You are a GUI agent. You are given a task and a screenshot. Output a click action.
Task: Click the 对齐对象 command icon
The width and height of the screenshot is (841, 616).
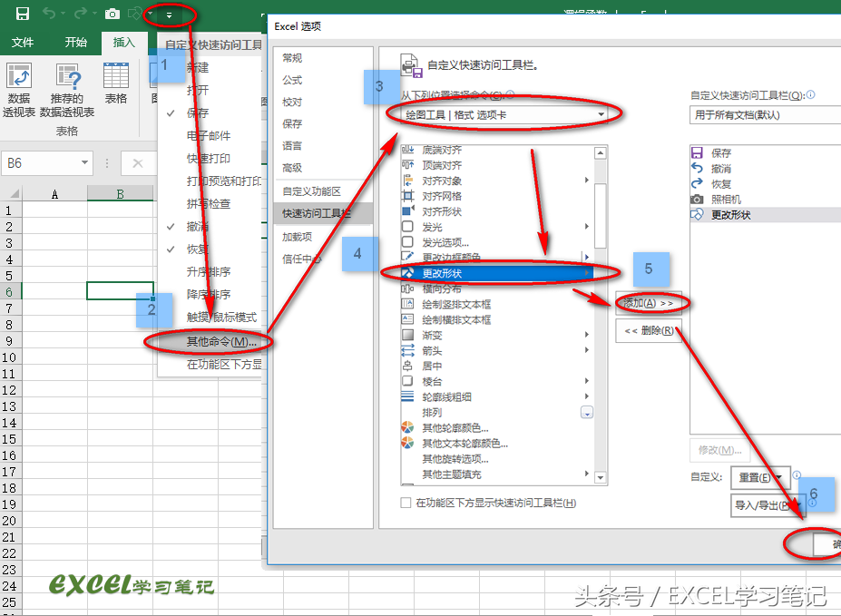click(407, 181)
